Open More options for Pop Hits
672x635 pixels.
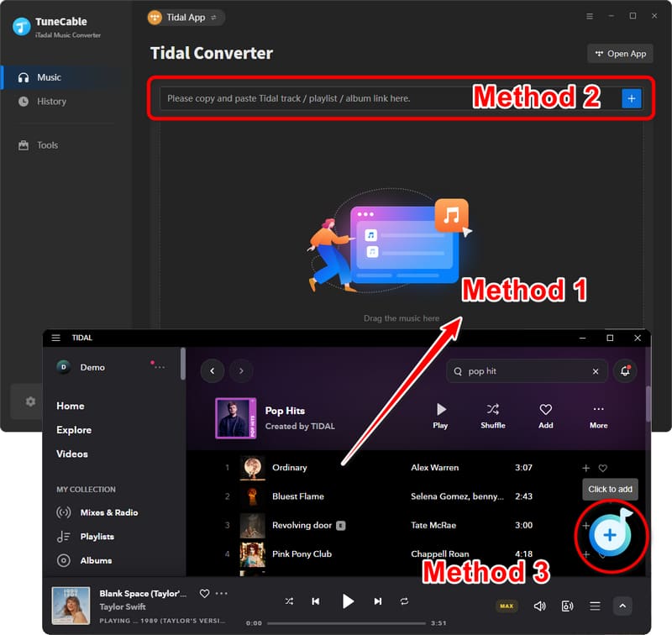click(x=599, y=416)
